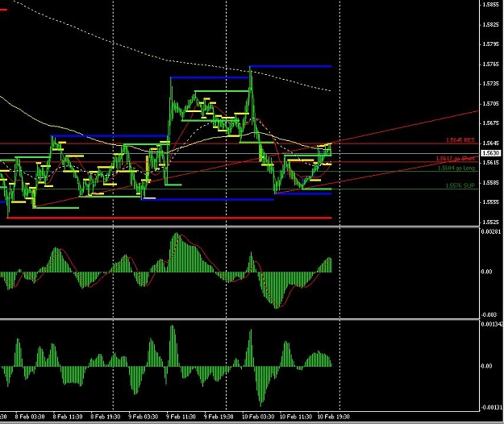Click the -0.00131 scale value in bottom panel
The image size is (504, 424).
click(491, 407)
